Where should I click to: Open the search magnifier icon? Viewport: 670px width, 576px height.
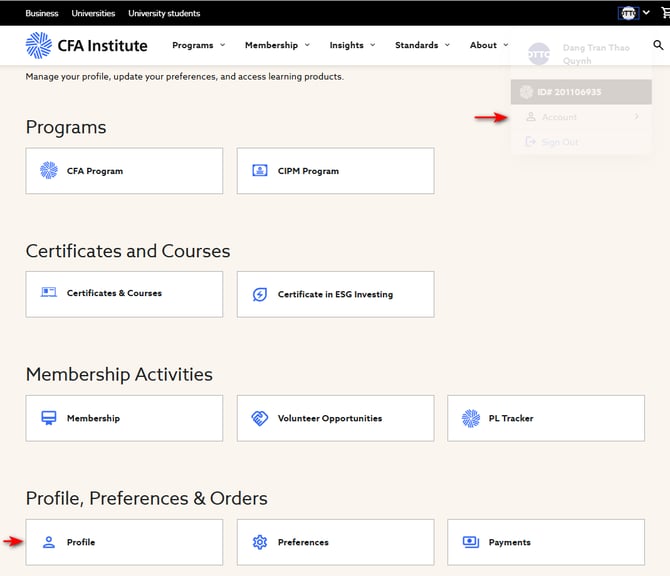658,45
